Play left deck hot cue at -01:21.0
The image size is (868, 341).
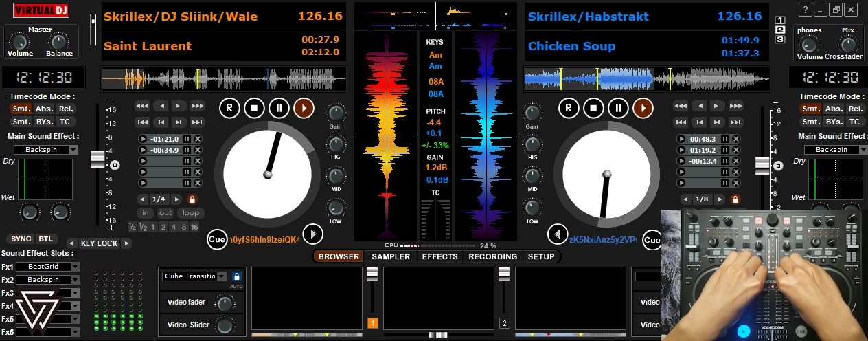pyautogui.click(x=143, y=140)
